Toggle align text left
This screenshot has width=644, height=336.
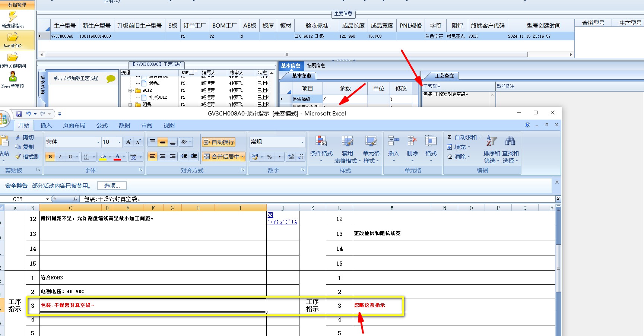tap(153, 157)
